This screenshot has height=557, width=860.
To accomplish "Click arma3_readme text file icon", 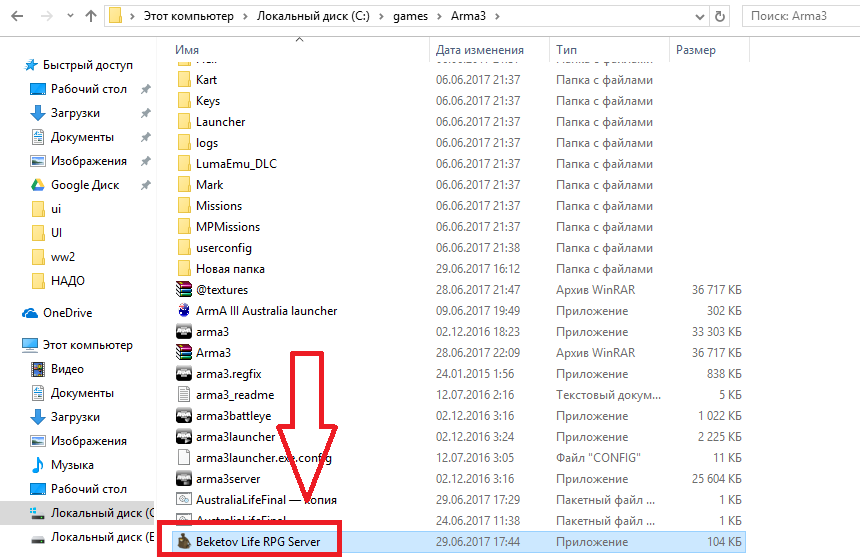I will point(184,395).
